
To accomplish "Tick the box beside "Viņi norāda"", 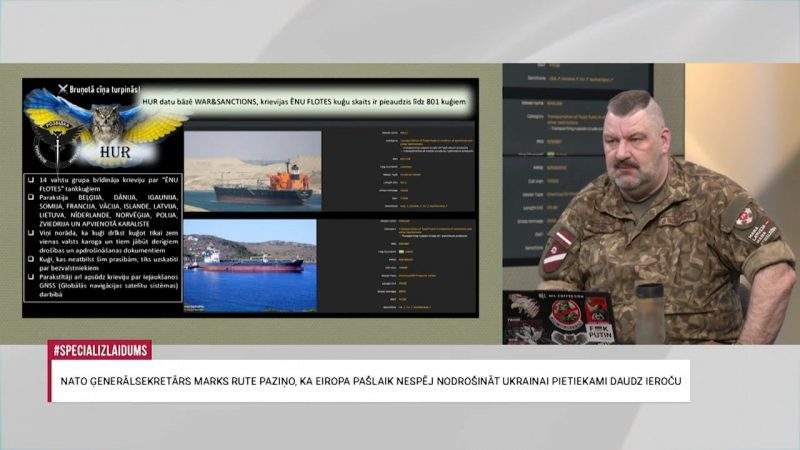I will tap(34, 231).
